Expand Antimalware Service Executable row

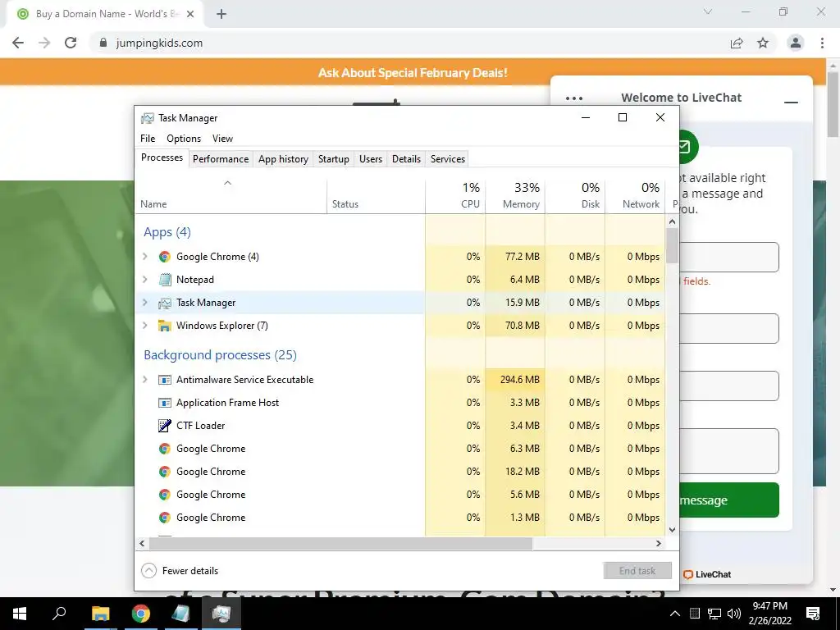point(144,380)
